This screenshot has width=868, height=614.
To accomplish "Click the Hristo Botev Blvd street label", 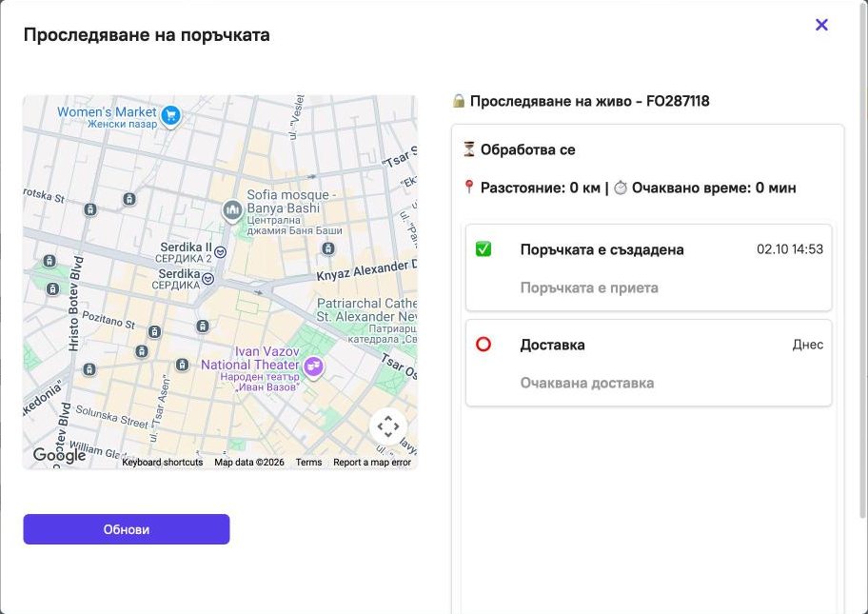I will point(75,304).
